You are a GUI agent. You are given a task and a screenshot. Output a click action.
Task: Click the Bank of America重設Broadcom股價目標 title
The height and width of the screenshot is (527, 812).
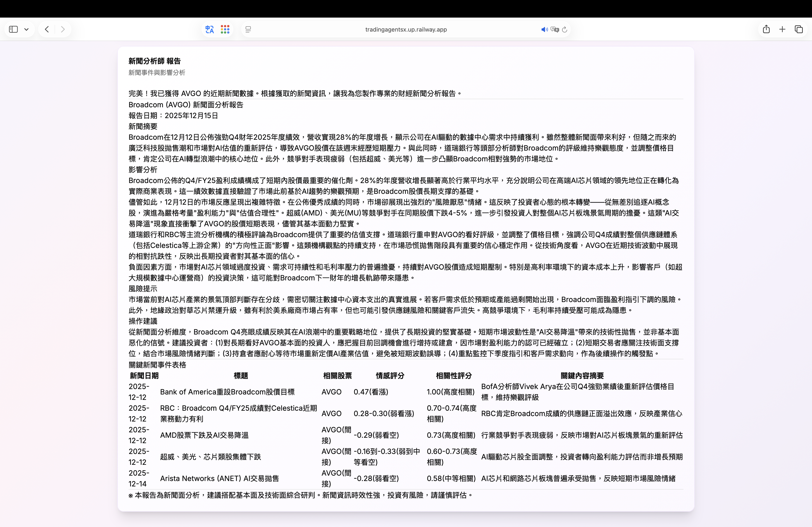coord(227,392)
